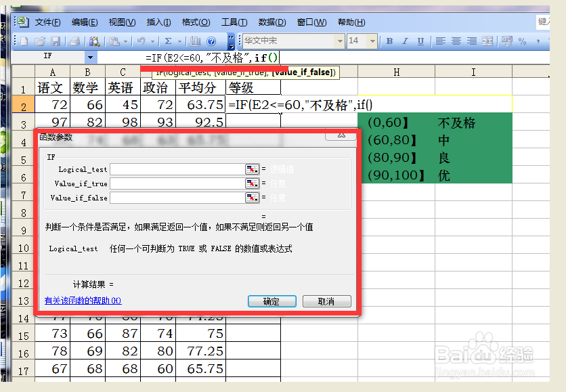The image size is (566, 392).
Task: Click the AutoSum Σ icon
Action: 167,41
